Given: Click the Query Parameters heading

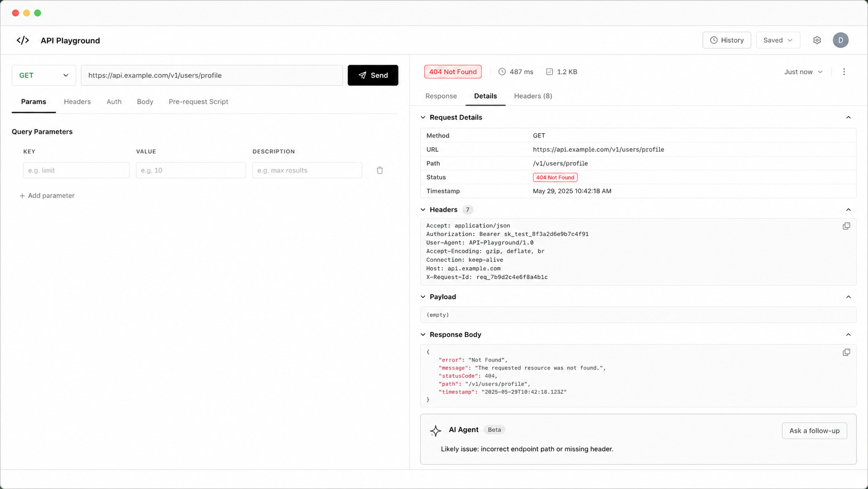Looking at the screenshot, I should pos(42,132).
